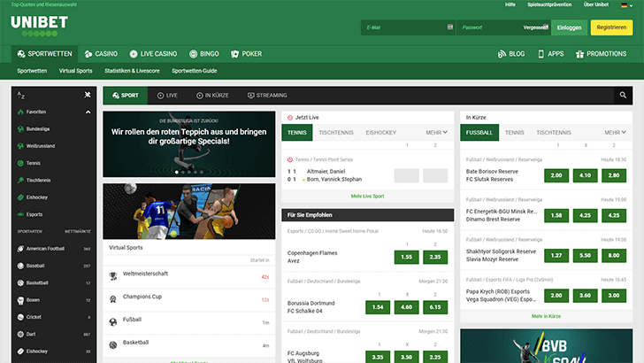Click the gift icon beside Promotions

[579, 54]
